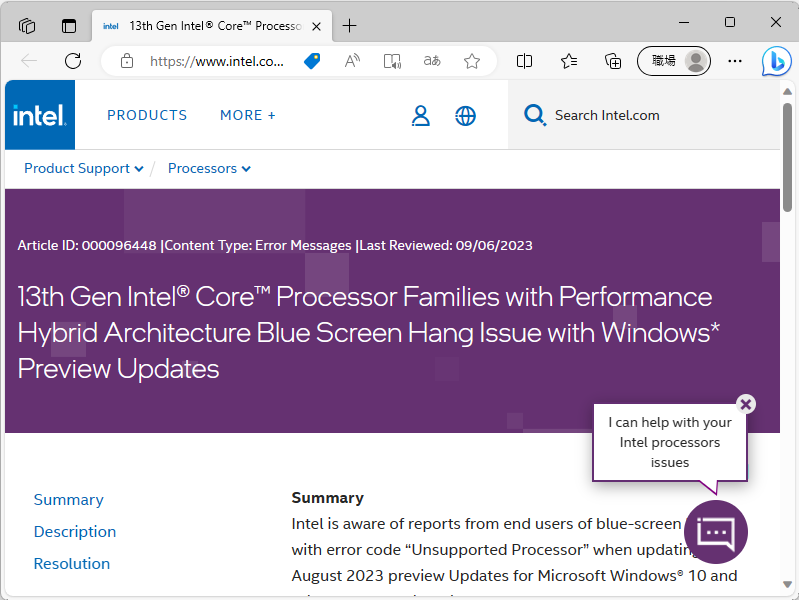799x600 pixels.
Task: View site information via the lock icon
Action: (x=127, y=61)
